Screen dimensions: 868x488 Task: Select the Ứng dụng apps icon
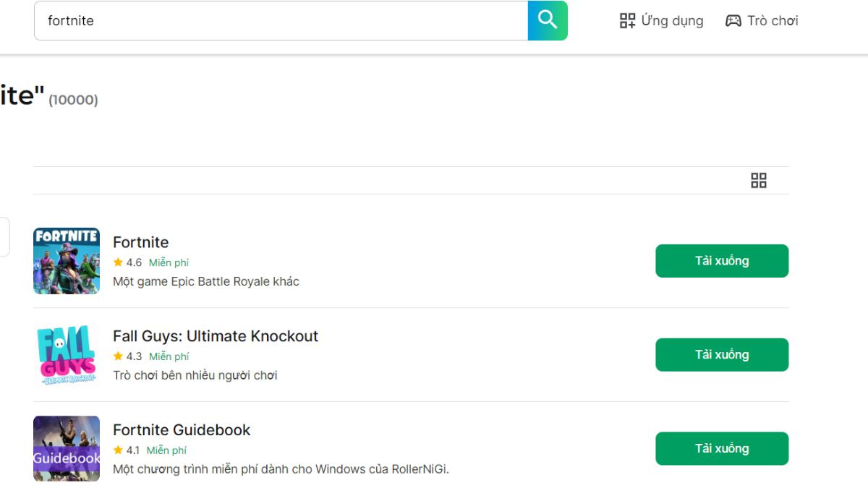[x=626, y=20]
